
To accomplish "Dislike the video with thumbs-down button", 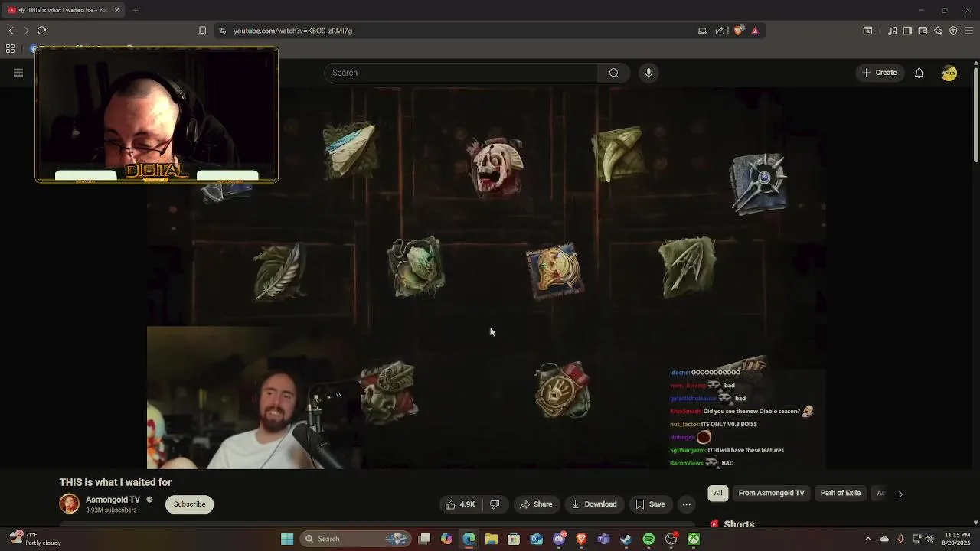I will coord(495,504).
